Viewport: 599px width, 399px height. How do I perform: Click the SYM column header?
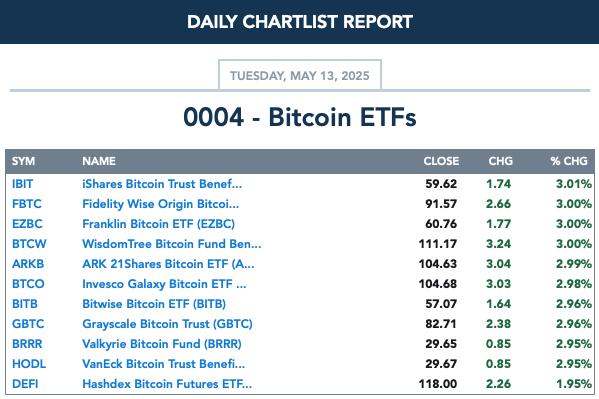tap(23, 161)
